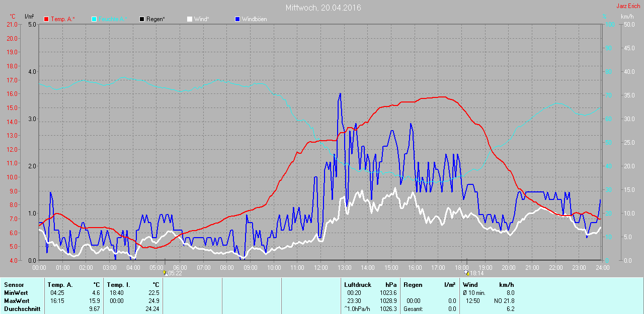Click the 'Durchschnitt' row header

(22, 309)
